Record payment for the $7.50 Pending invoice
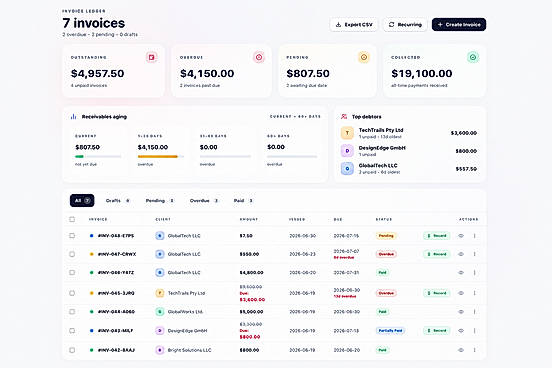Image resolution: width=552 pixels, height=368 pixels. point(437,236)
